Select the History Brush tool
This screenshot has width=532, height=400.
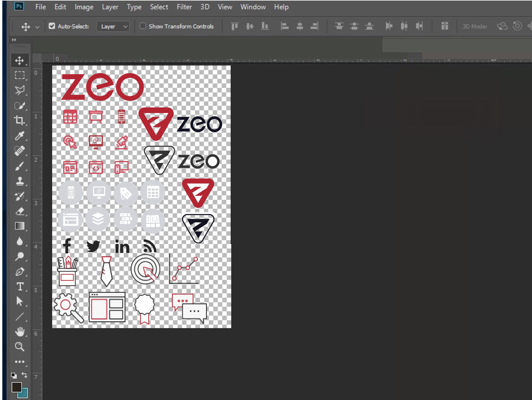coord(19,196)
